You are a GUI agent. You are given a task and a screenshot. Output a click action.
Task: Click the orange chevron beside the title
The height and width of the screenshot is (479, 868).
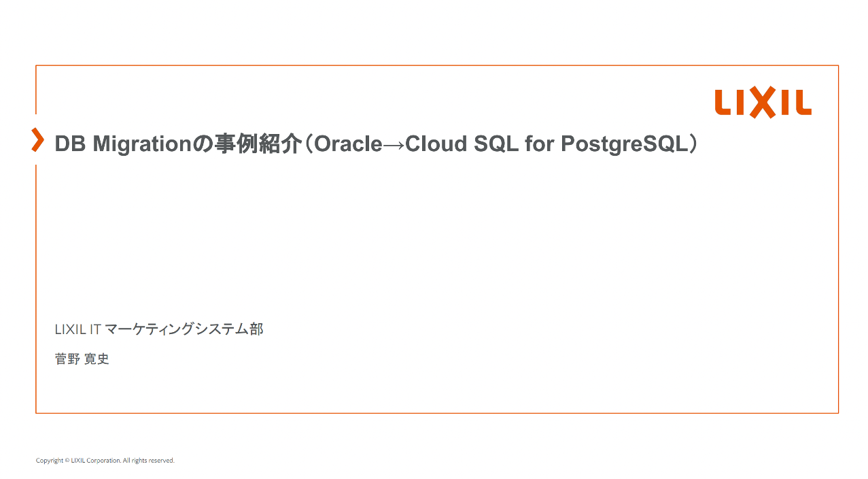coord(38,139)
